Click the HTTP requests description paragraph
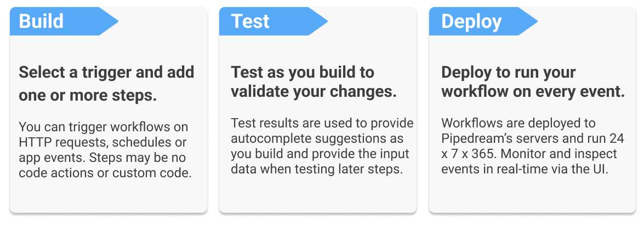644x233 pixels. click(105, 150)
